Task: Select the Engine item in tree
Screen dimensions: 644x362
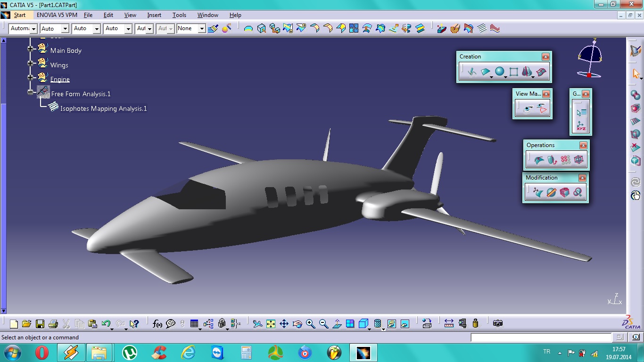Action: pos(60,79)
